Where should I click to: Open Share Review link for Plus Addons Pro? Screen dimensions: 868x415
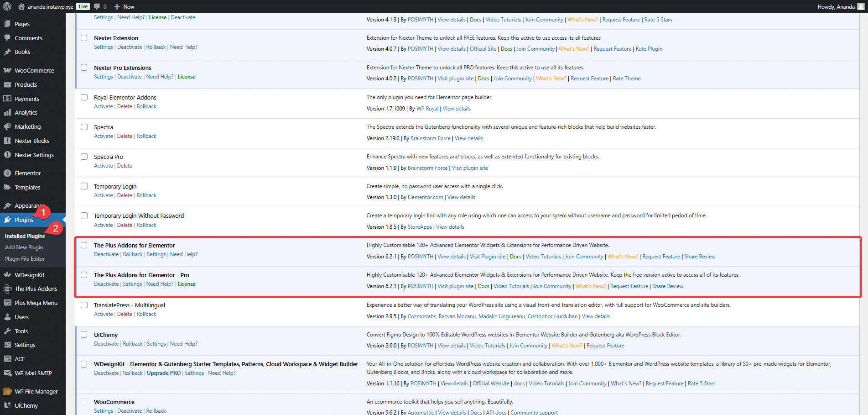(x=668, y=286)
